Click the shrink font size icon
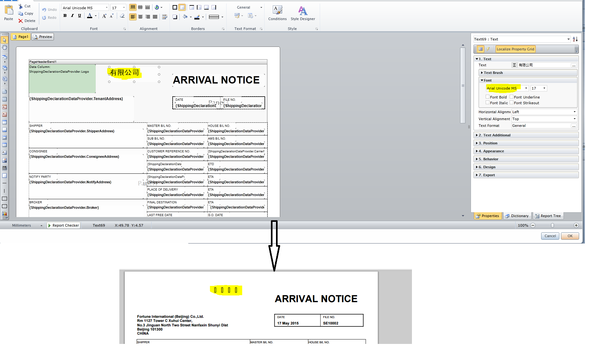 click(x=112, y=16)
